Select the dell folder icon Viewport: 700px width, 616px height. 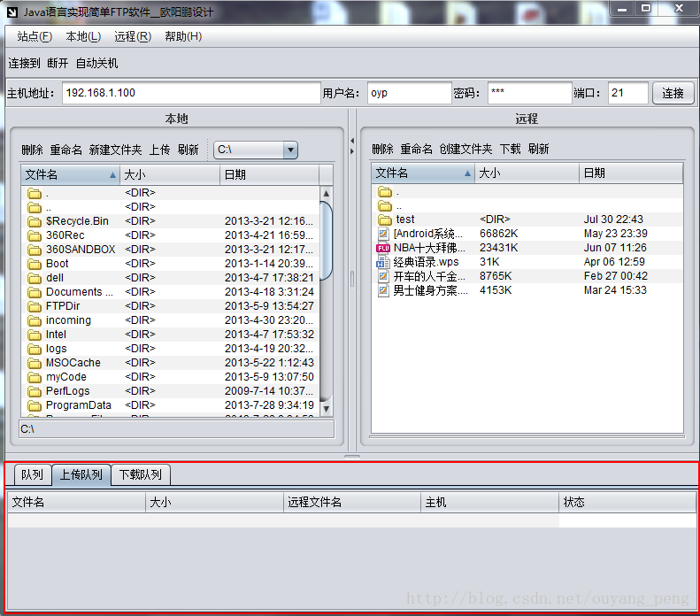[x=34, y=278]
